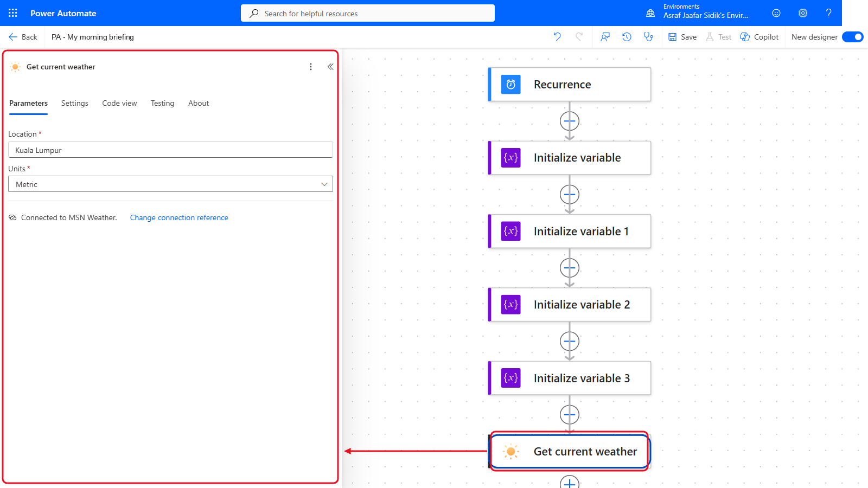Open the Copilot button
Screen dimensions: 868x488
(x=759, y=37)
